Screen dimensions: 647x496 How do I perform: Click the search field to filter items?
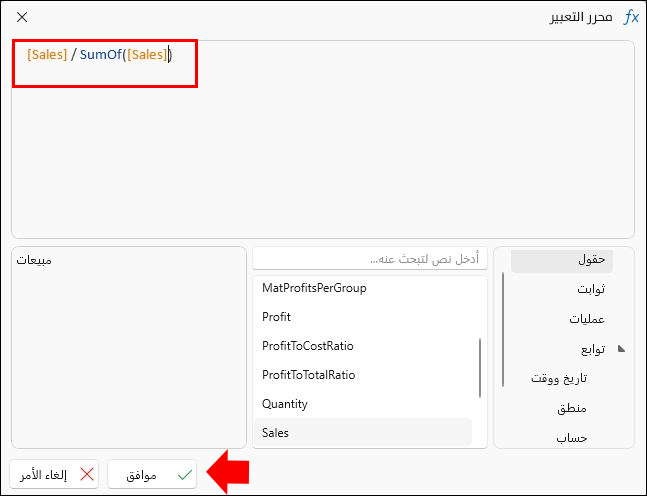pos(370,259)
